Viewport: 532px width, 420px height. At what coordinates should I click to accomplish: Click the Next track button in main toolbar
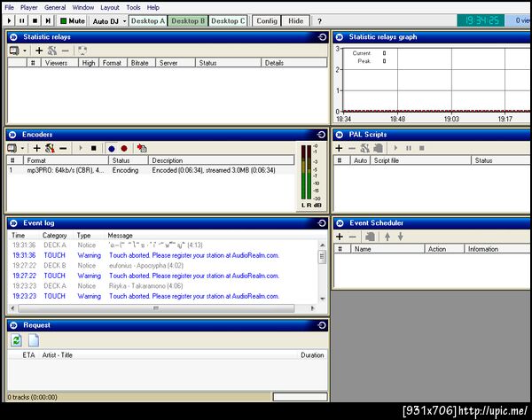pyautogui.click(x=48, y=21)
